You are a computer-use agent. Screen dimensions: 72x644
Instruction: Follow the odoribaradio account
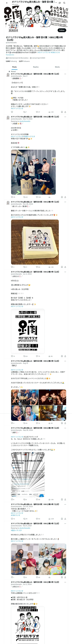pyautogui.click(x=62, y=30)
